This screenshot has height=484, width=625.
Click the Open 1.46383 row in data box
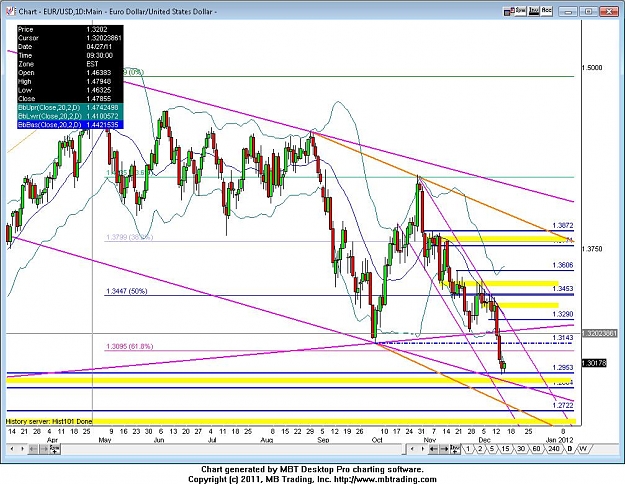70,73
